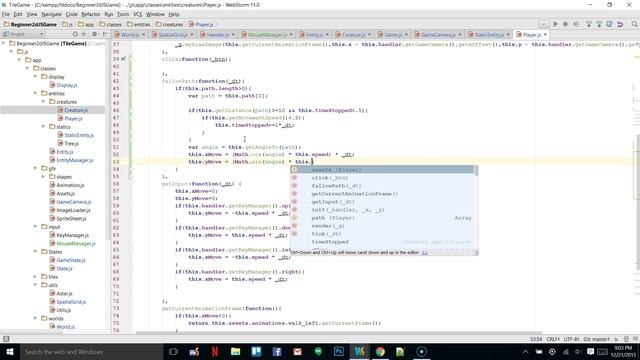Open Netflix from the Windows taskbar
The image size is (640, 360).
point(215,351)
